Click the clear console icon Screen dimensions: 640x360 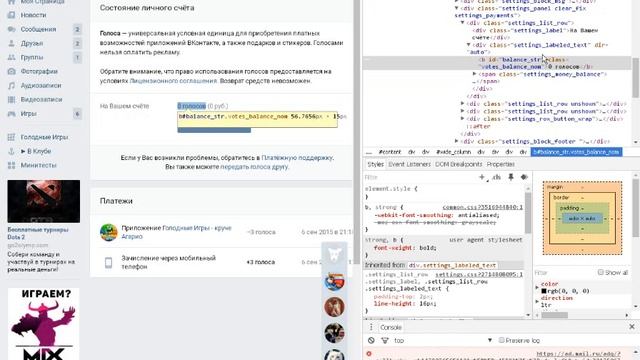click(x=371, y=340)
